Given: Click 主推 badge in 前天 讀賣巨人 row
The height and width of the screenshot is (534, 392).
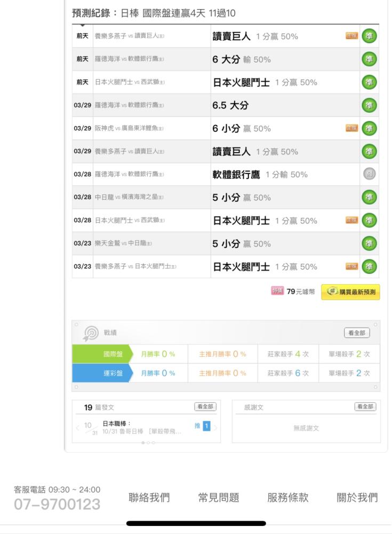Looking at the screenshot, I should [x=352, y=36].
